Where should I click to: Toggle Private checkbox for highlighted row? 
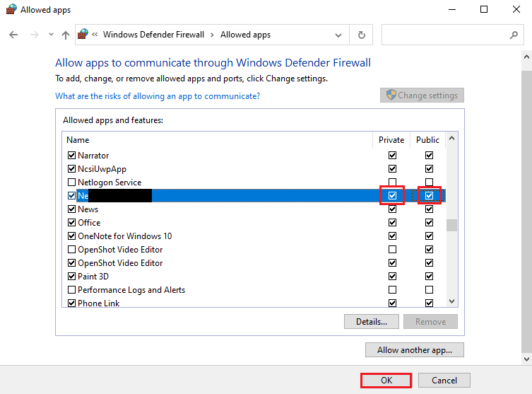point(392,196)
